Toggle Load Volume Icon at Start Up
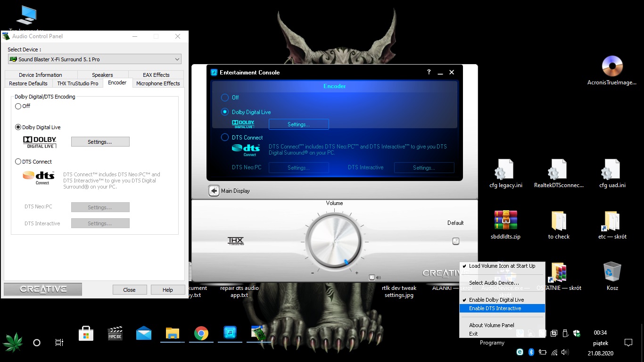 (502, 266)
